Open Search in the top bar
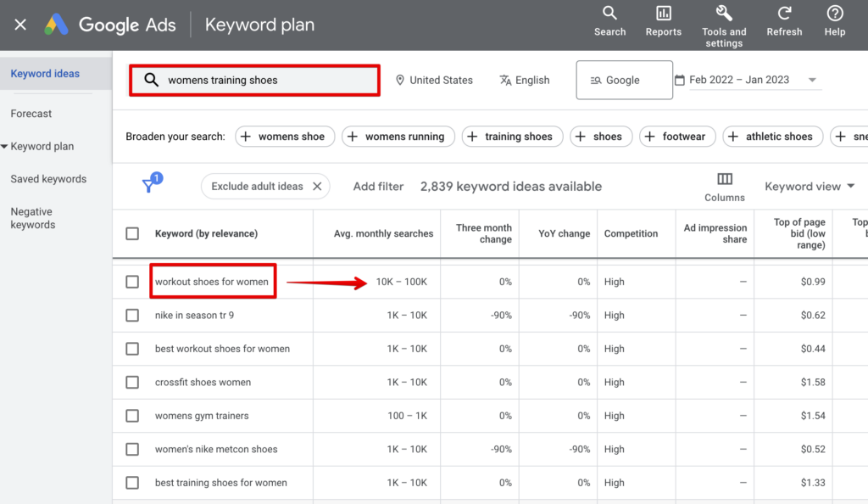 click(x=609, y=21)
